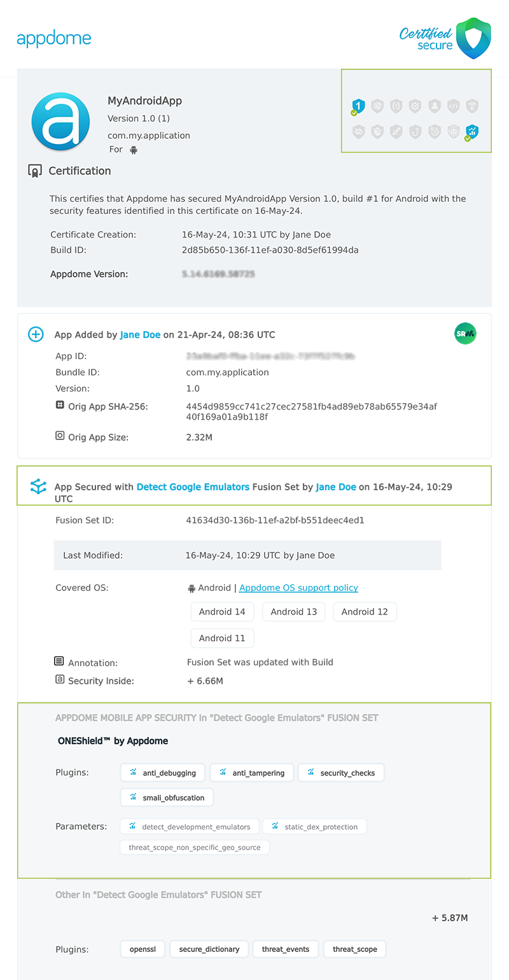The image size is (509, 980).
Task: Select the anti_debugging plugin chip
Action: pos(163,773)
